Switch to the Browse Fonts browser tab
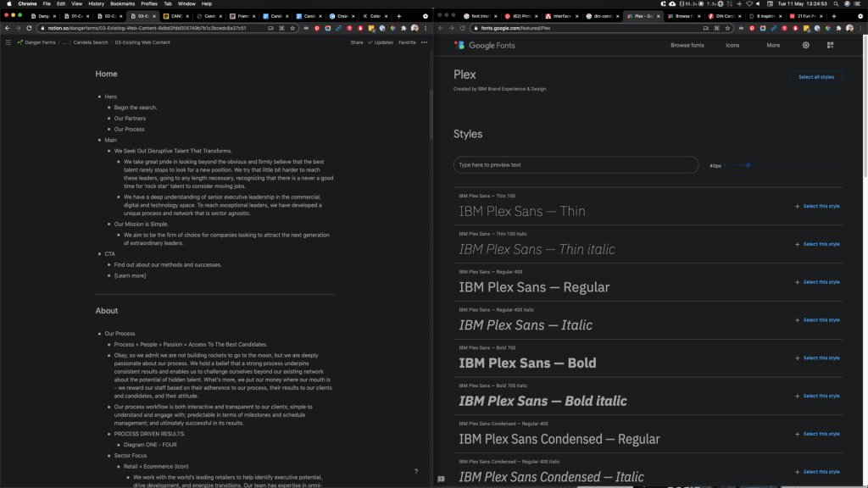Screen dimensions: 868x488 pos(683,16)
